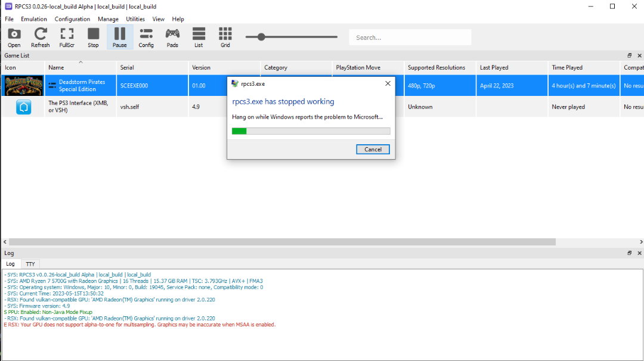
Task: Cancel the rpcs3.exe error report
Action: [x=373, y=149]
